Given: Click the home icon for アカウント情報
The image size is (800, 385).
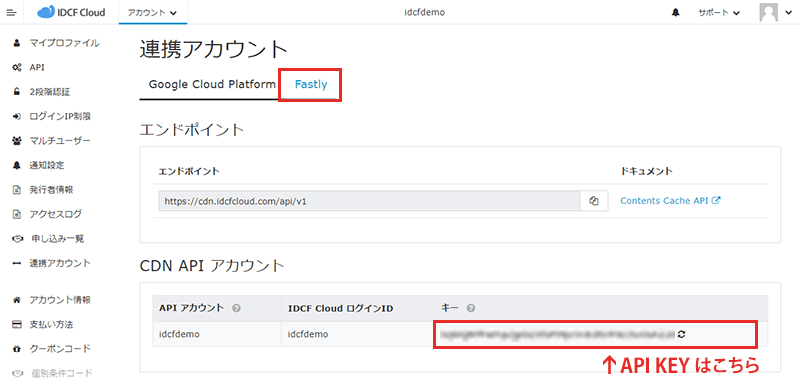Looking at the screenshot, I should (17, 300).
